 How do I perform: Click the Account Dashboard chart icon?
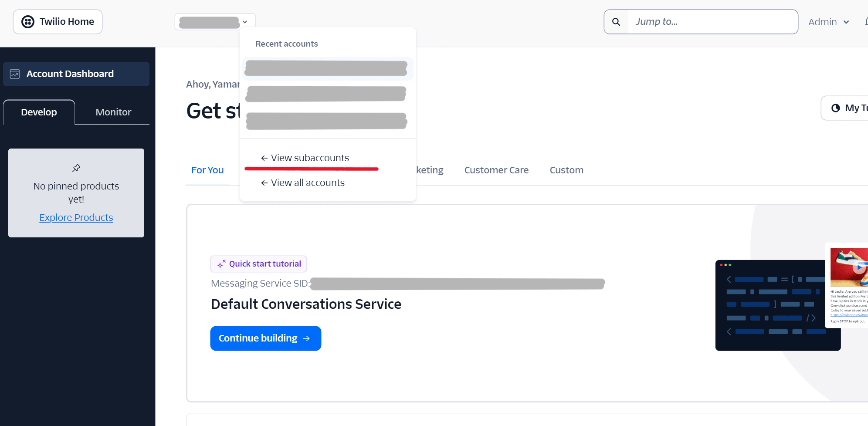(x=15, y=74)
